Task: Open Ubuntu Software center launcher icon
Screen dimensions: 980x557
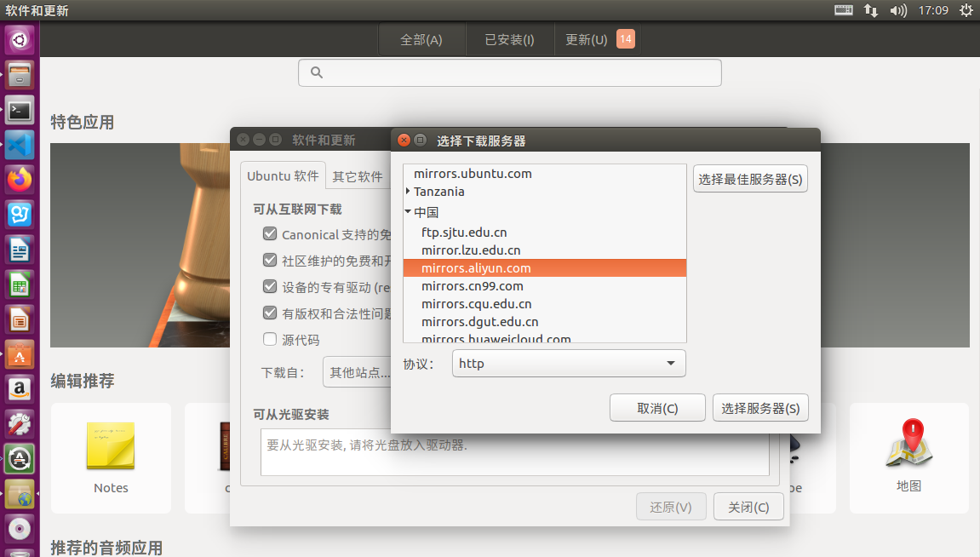Action: point(20,356)
